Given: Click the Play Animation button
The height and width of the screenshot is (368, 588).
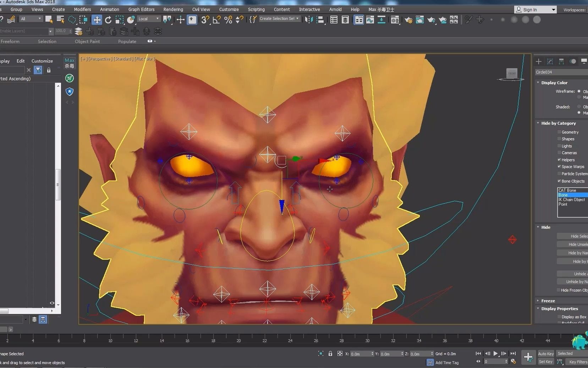Looking at the screenshot, I should click(496, 353).
